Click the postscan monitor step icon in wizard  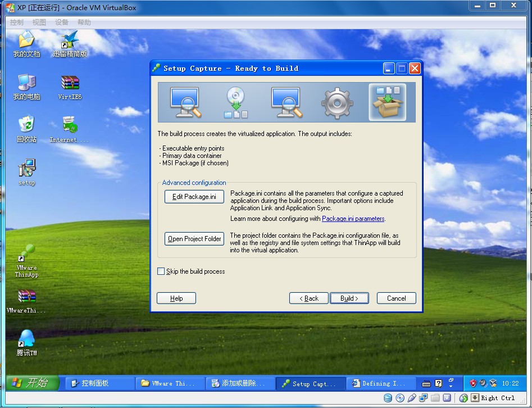pos(287,102)
